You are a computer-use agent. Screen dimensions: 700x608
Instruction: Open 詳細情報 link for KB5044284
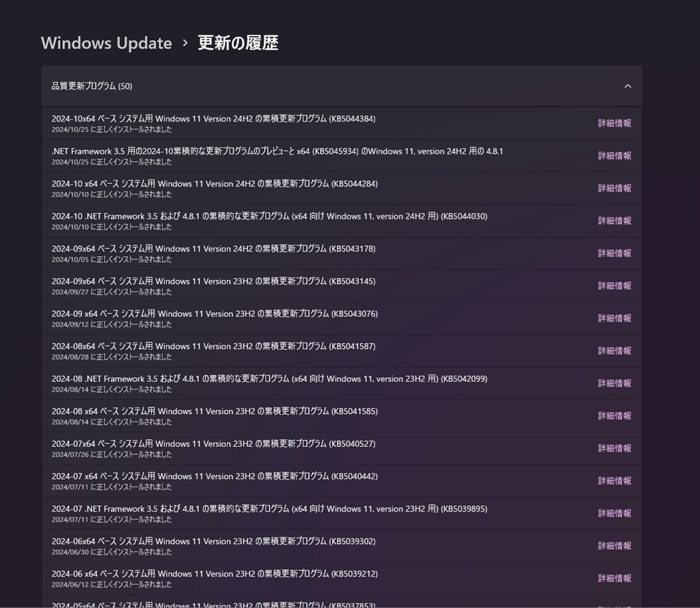pos(614,189)
